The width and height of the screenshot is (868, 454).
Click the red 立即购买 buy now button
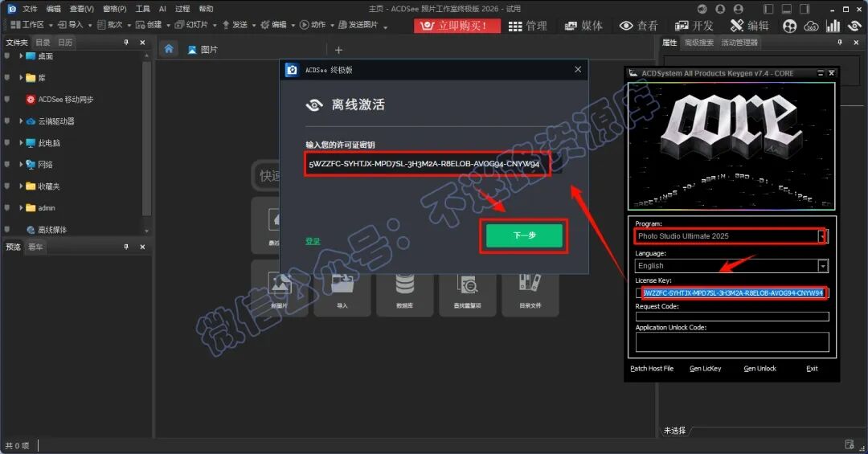tap(457, 26)
